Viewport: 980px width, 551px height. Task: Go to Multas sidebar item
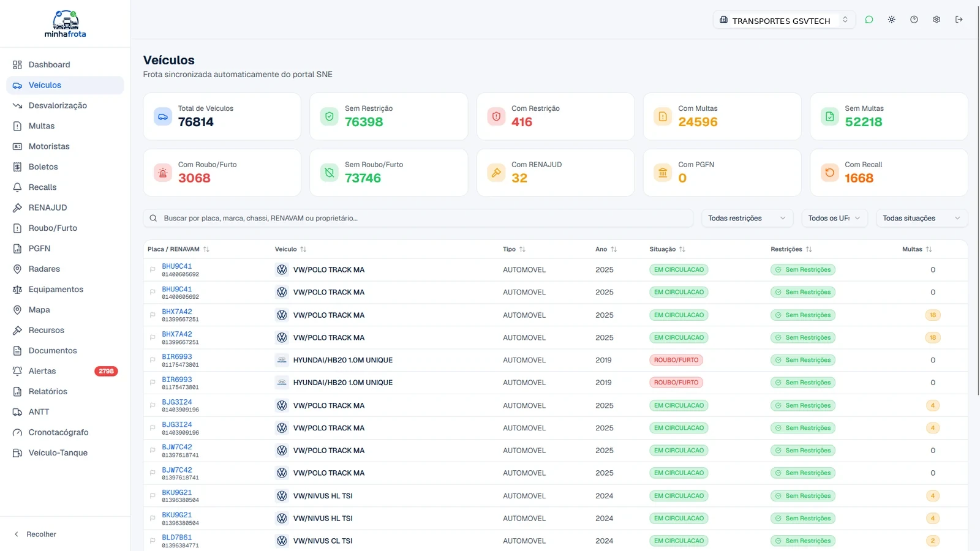click(65, 126)
